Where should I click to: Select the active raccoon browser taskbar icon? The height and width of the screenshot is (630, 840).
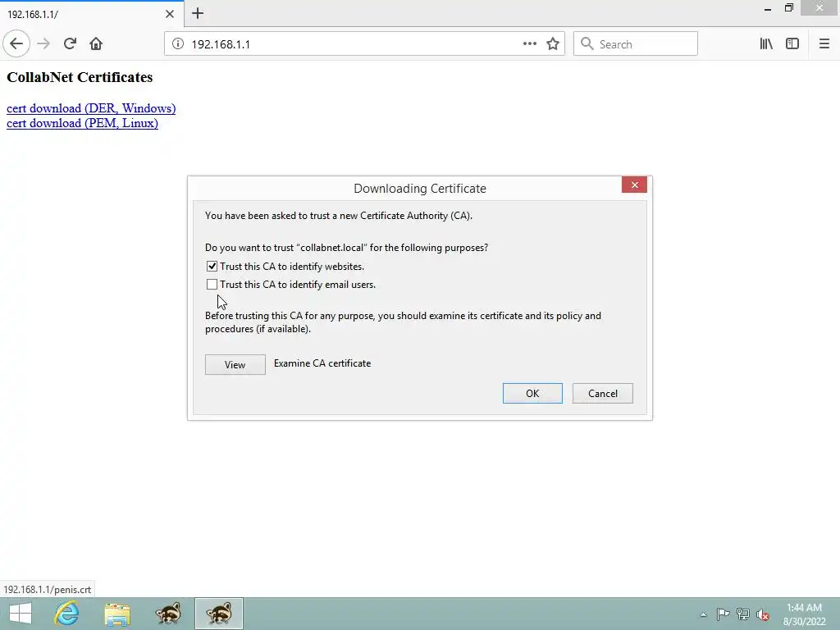click(218, 614)
